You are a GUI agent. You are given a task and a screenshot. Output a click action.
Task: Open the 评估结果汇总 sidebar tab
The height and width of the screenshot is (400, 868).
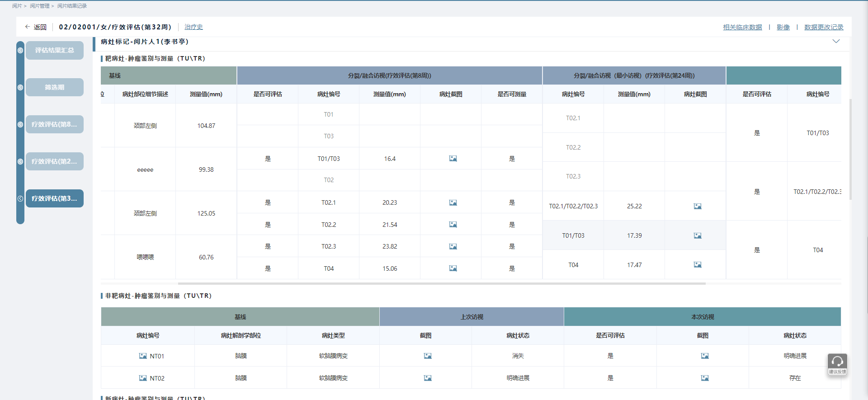point(55,50)
